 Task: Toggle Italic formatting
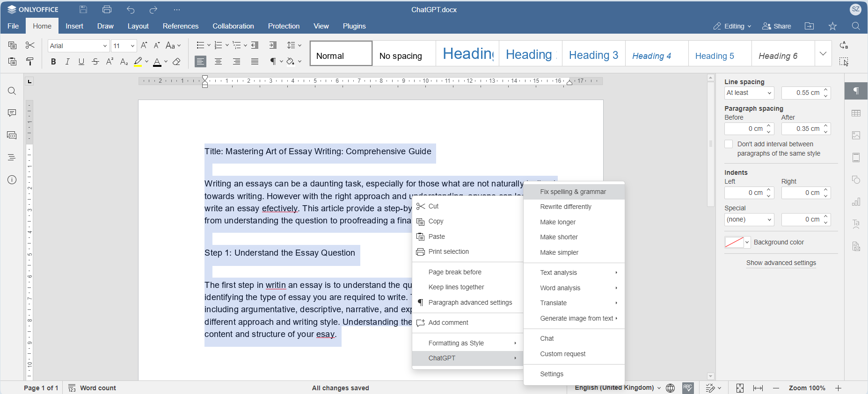pyautogui.click(x=67, y=62)
